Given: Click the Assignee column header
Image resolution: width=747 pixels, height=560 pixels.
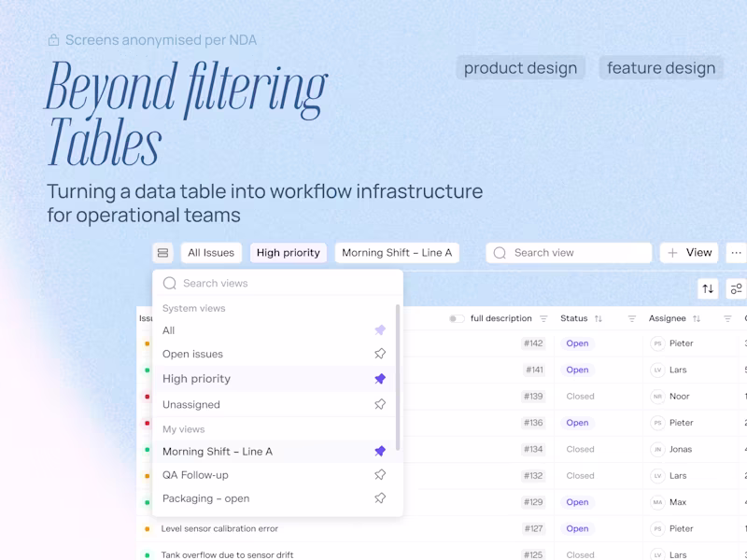Looking at the screenshot, I should pos(667,318).
